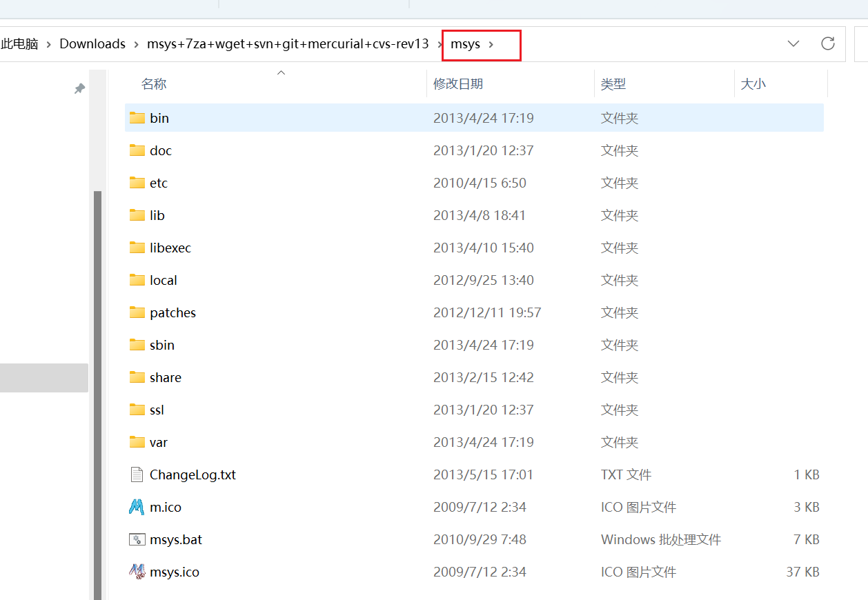Click the pin icon in the sidebar
This screenshot has width=868, height=600.
[x=79, y=88]
